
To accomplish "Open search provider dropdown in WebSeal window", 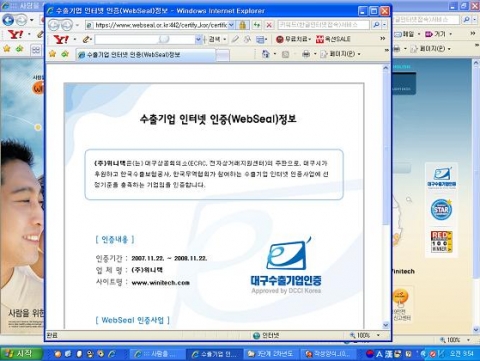I will coord(384,25).
